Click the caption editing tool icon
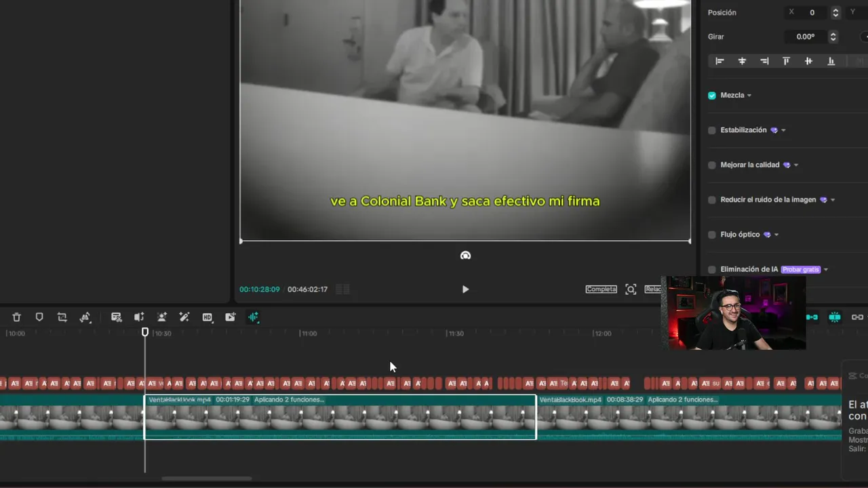The height and width of the screenshot is (488, 868). (117, 317)
